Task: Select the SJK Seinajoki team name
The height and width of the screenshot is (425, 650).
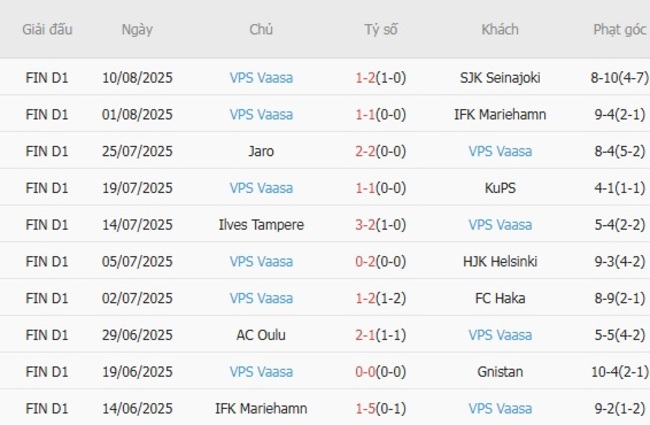Action: (x=500, y=78)
